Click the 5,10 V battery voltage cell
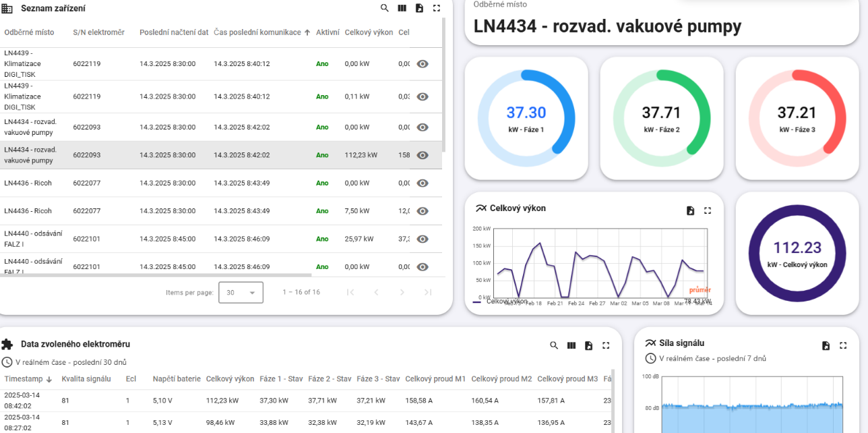 [x=162, y=401]
